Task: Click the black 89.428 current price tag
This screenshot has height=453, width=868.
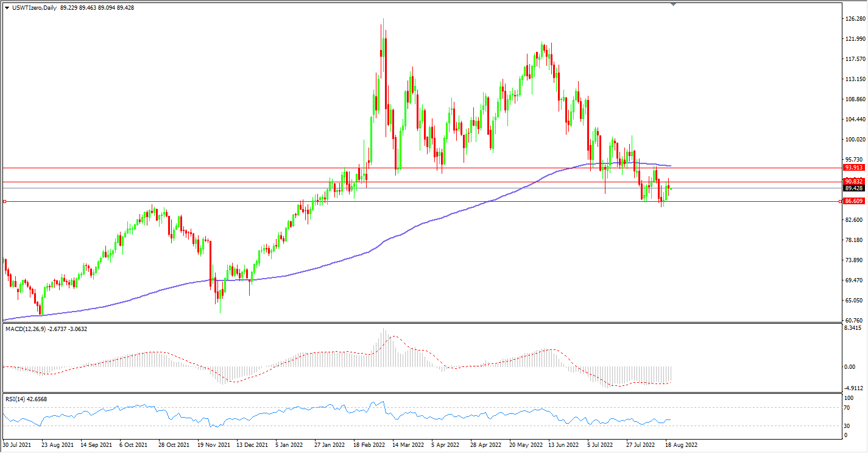Action: tap(854, 188)
